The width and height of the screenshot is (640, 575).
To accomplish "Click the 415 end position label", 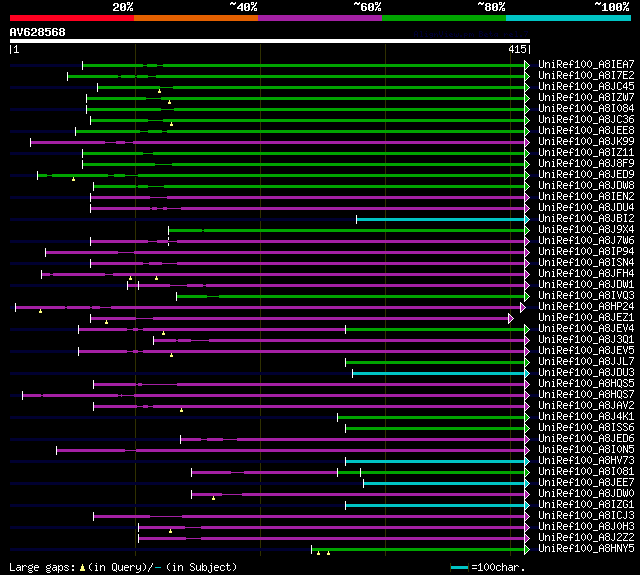I will [x=517, y=49].
